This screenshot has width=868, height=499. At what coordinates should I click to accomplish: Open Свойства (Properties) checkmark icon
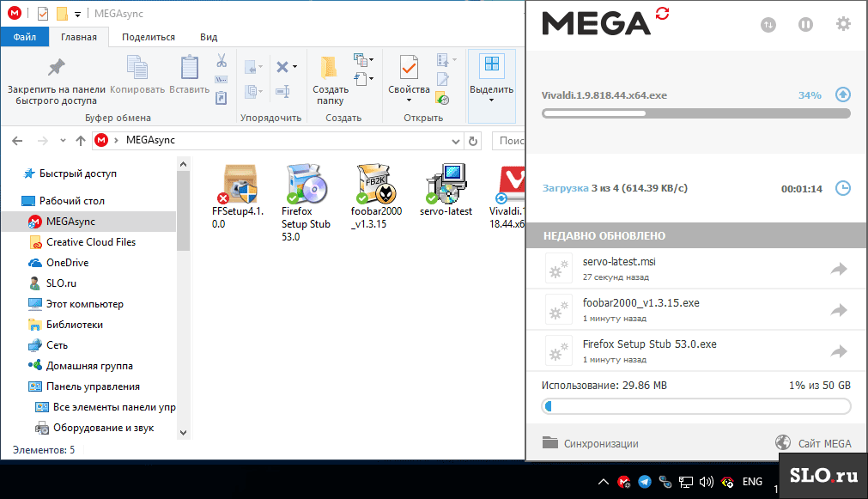click(x=409, y=68)
